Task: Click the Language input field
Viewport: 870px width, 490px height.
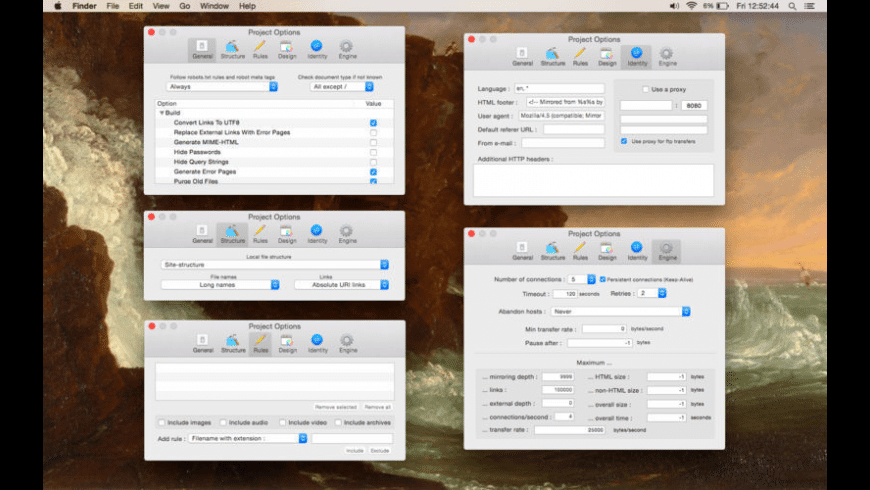Action: [x=559, y=88]
